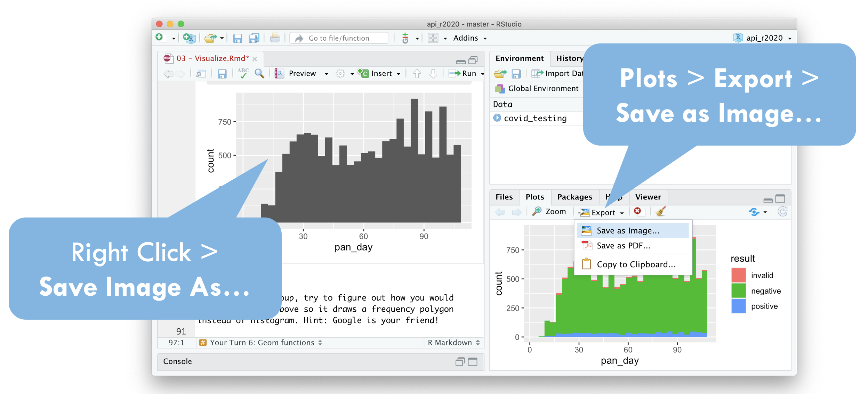Click the refresh plot icon
868x394 pixels.
click(782, 212)
